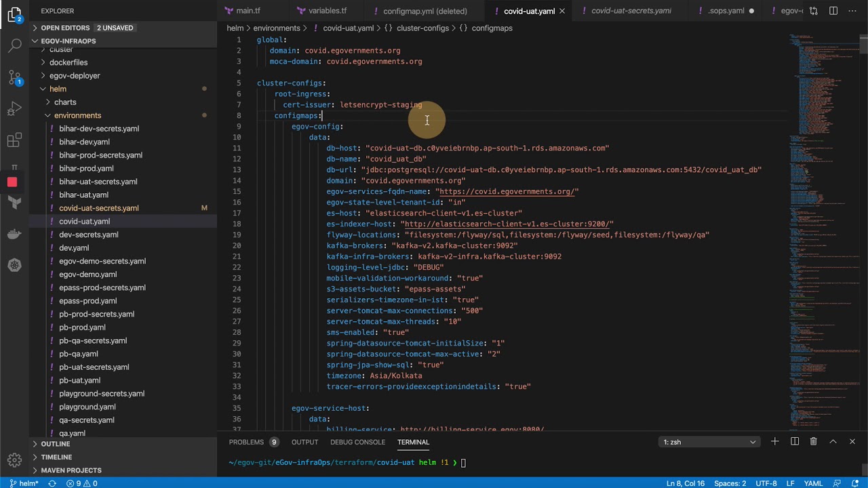Image resolution: width=868 pixels, height=488 pixels.
Task: Click the 'Spaces: 2' indentation setting
Action: (x=730, y=483)
